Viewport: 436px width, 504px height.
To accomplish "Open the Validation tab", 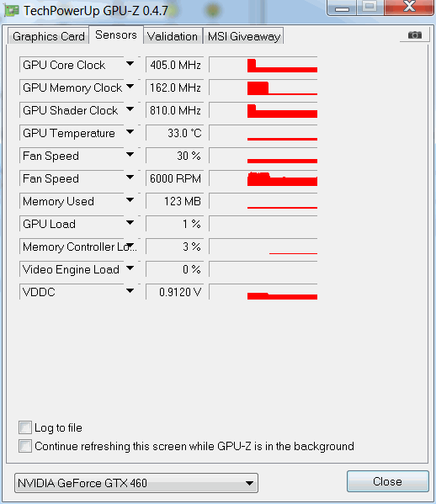I will tap(173, 36).
